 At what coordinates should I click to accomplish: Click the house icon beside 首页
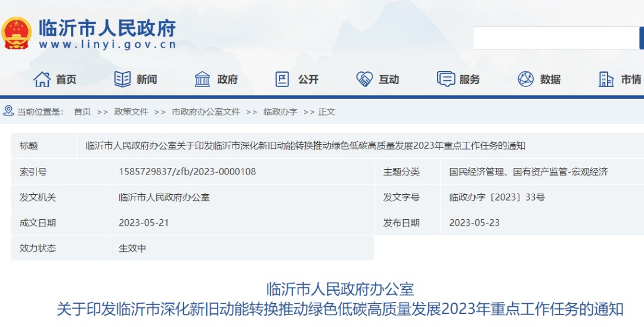[42, 79]
